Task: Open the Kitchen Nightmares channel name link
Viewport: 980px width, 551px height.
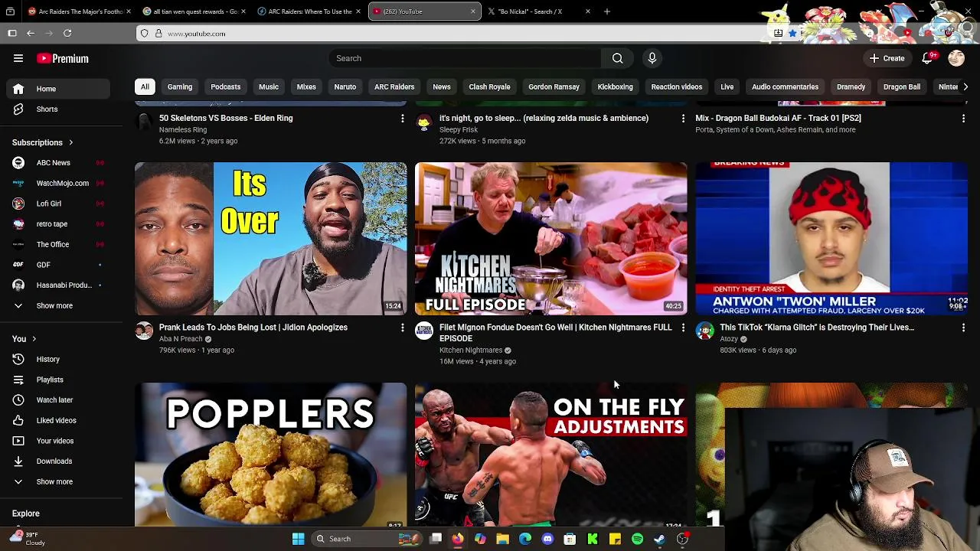Action: coord(471,350)
